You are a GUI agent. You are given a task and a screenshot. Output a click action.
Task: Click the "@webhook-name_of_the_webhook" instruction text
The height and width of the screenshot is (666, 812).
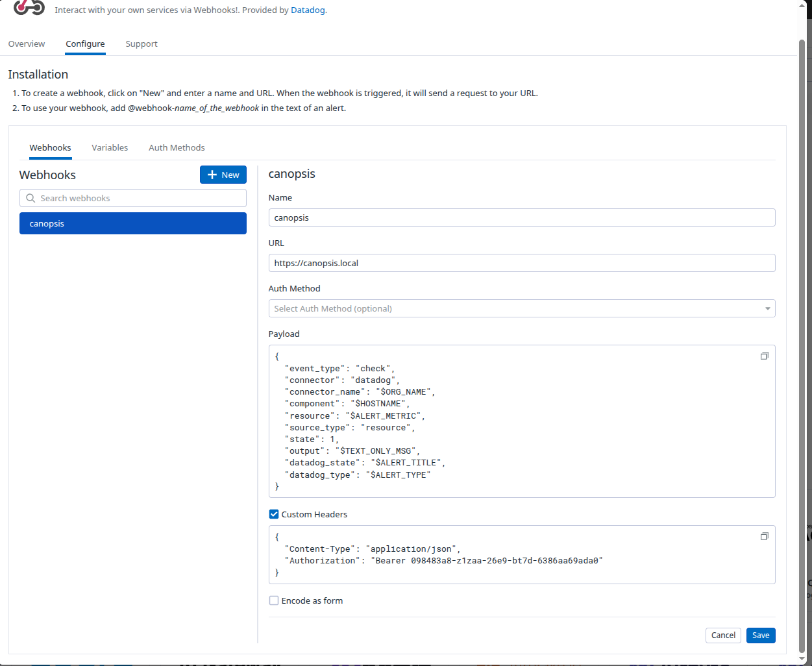[x=193, y=108]
